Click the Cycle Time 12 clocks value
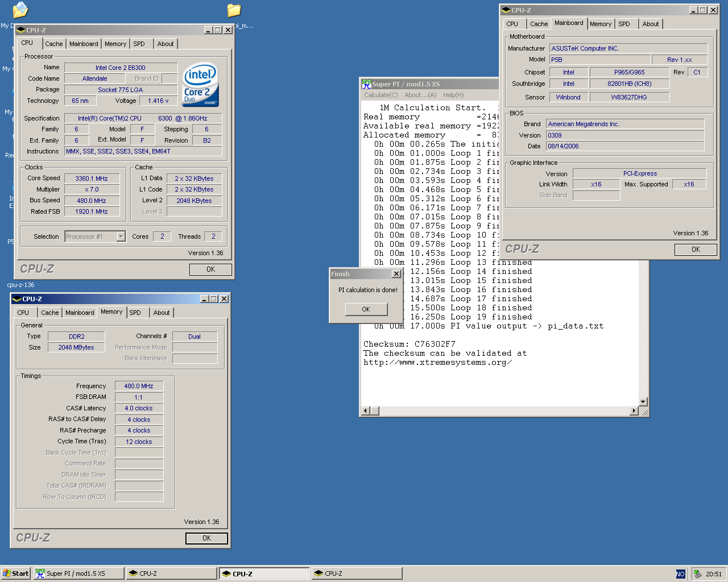Image resolution: width=728 pixels, height=582 pixels. point(139,442)
